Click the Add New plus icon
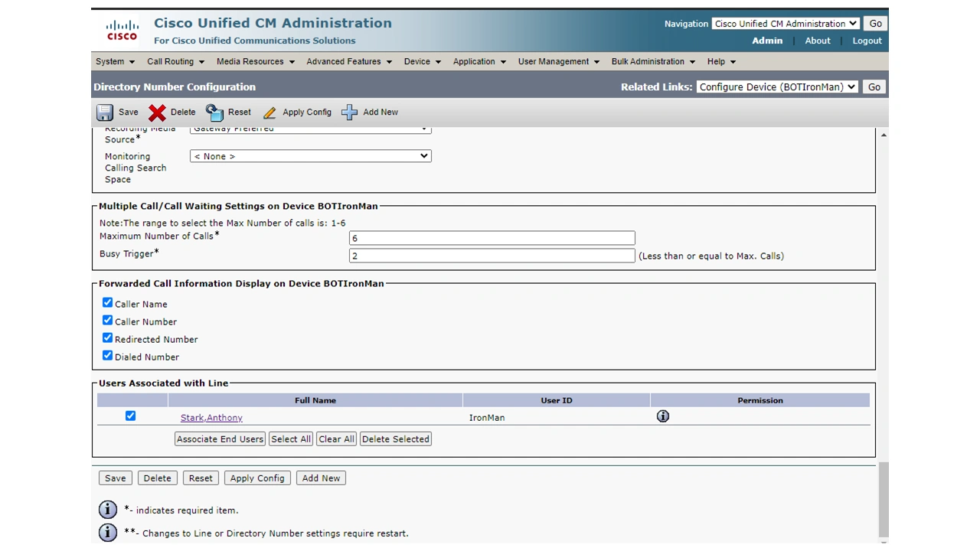Screen dimensions: 980x551 click(x=349, y=112)
